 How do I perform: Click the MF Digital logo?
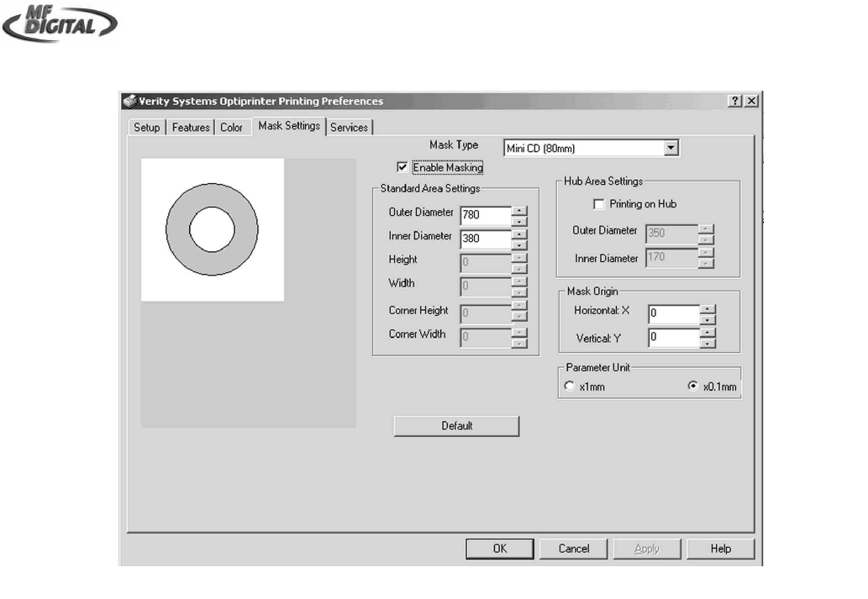pos(60,24)
